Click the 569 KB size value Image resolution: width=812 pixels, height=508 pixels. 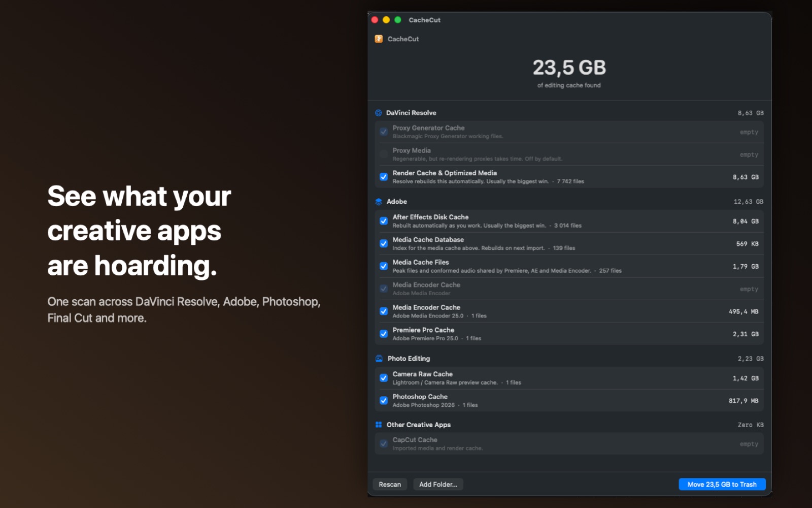[748, 244]
